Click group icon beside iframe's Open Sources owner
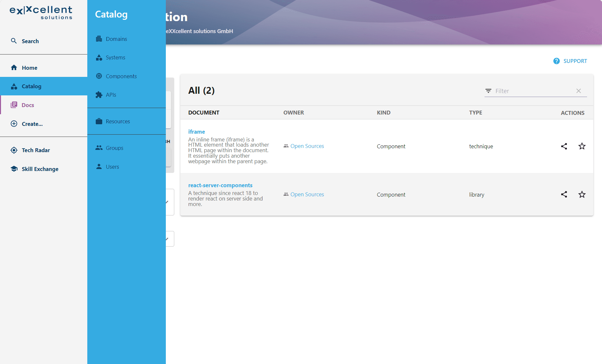 [286, 146]
